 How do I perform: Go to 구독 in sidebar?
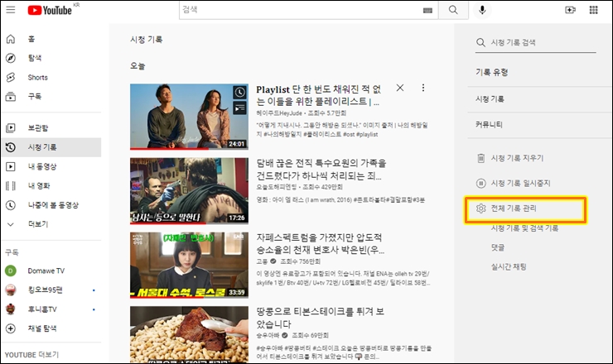point(35,96)
